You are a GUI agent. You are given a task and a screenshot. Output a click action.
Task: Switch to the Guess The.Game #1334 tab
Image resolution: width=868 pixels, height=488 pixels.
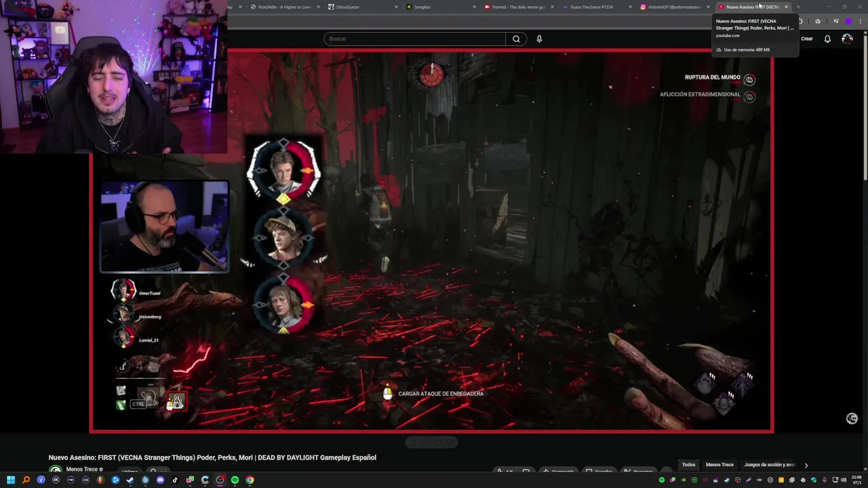pos(595,7)
